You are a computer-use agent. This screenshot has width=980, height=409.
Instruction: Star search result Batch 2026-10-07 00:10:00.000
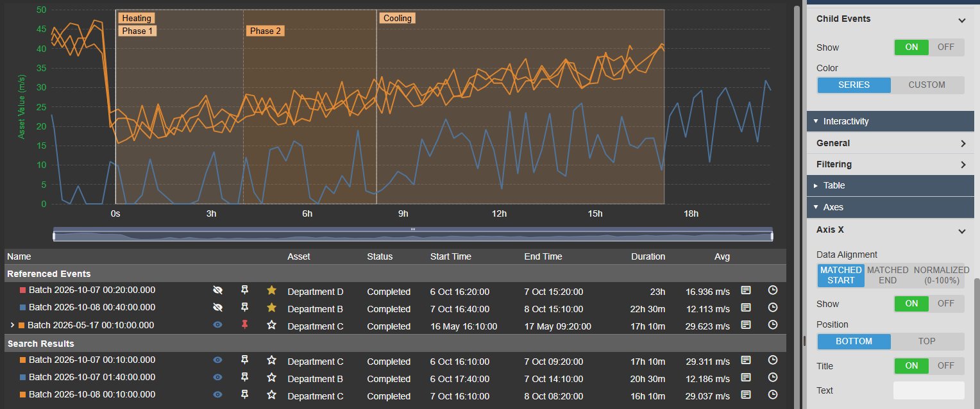click(271, 360)
